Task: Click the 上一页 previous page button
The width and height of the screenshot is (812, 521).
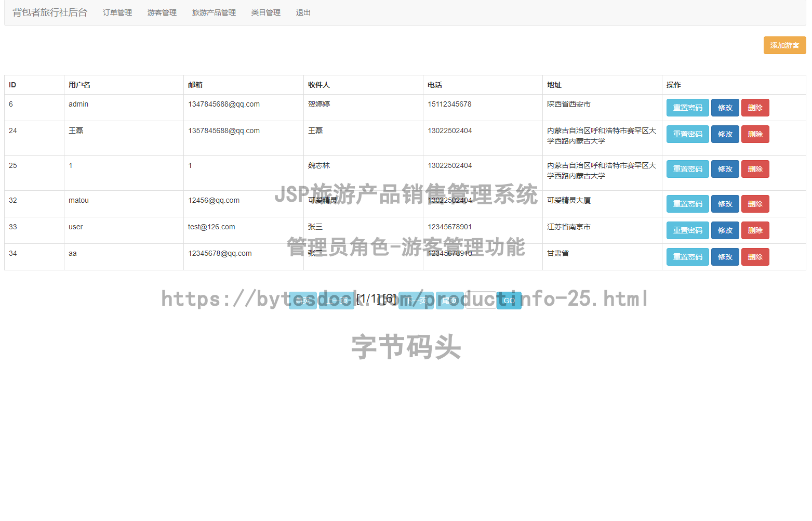Action: (x=337, y=301)
